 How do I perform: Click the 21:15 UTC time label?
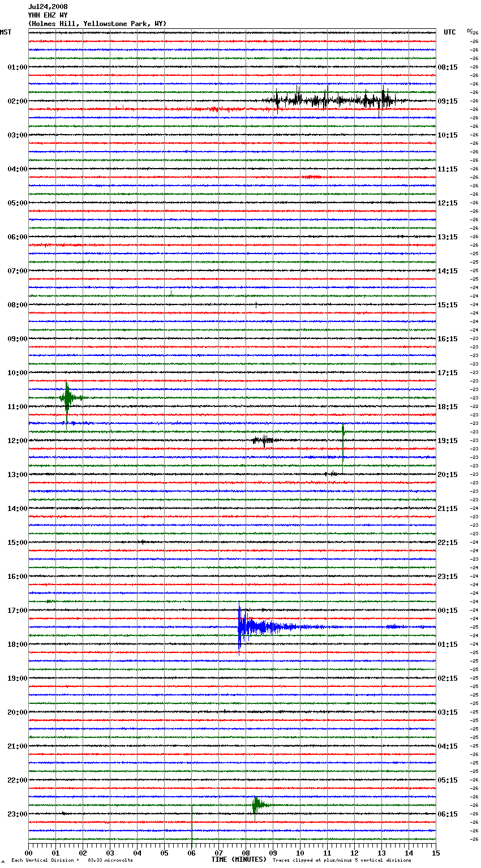448,509
